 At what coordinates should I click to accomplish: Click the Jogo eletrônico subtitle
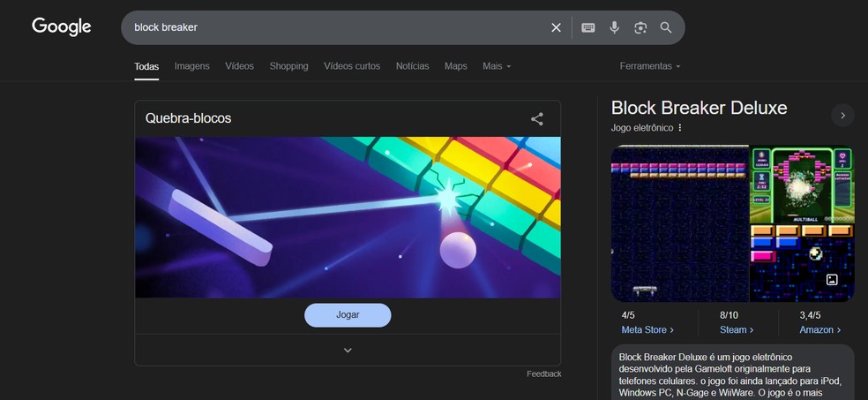coord(642,128)
